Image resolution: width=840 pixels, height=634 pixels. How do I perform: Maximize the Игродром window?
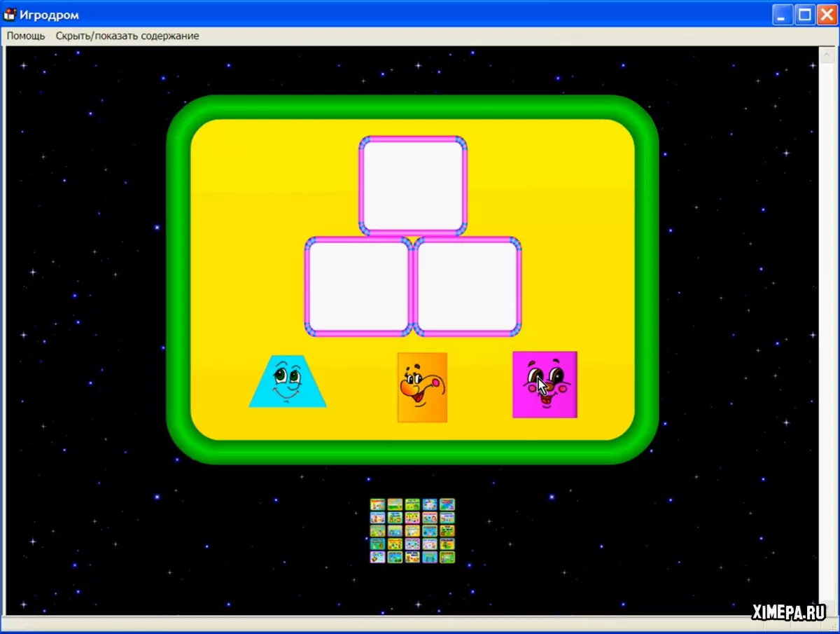[x=805, y=15]
